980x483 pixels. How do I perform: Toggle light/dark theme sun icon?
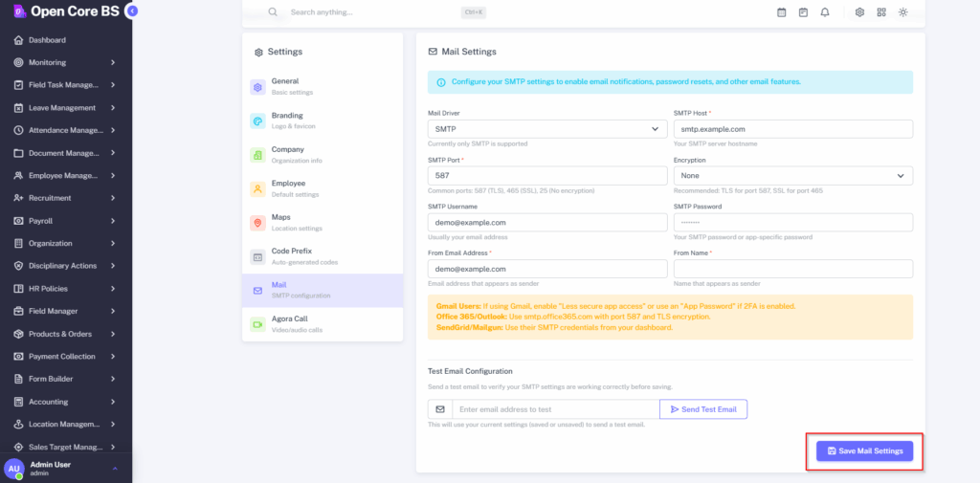click(903, 12)
